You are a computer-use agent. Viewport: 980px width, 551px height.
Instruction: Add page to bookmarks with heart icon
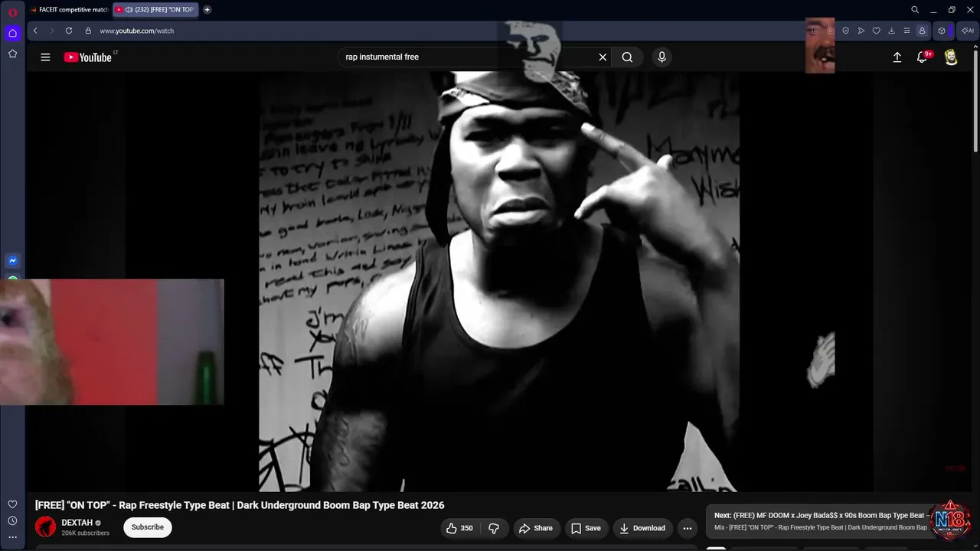point(877,31)
